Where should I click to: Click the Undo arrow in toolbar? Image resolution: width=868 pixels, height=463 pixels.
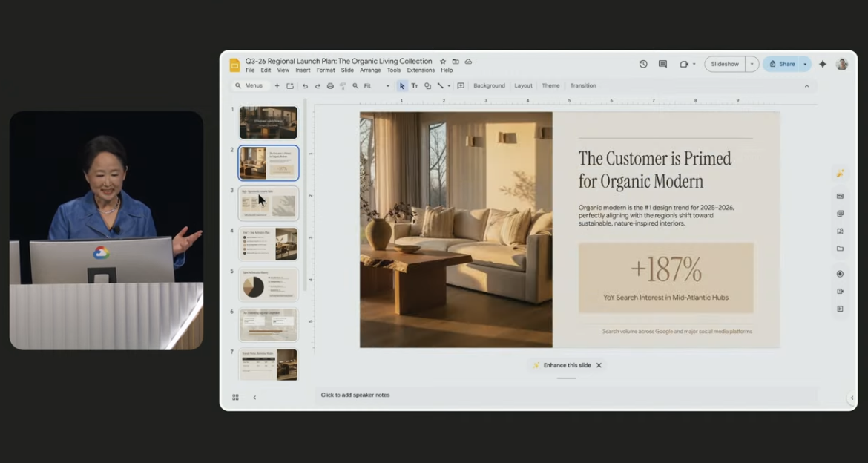point(304,86)
